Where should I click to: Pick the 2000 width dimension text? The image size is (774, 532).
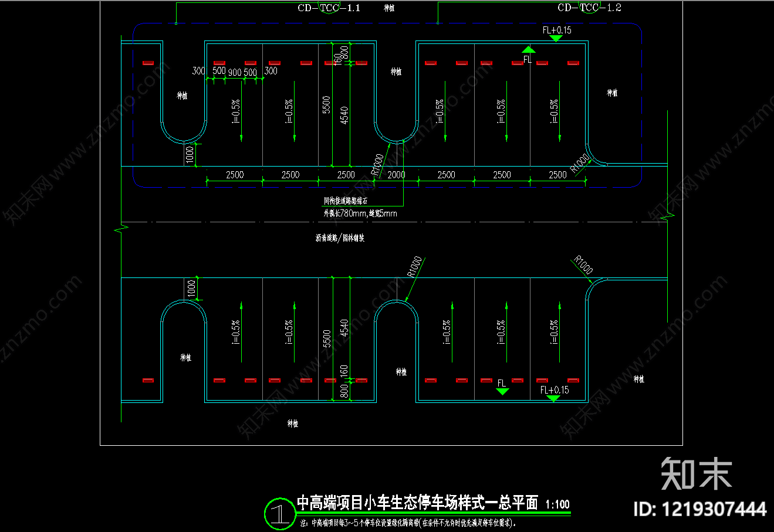[x=396, y=175]
